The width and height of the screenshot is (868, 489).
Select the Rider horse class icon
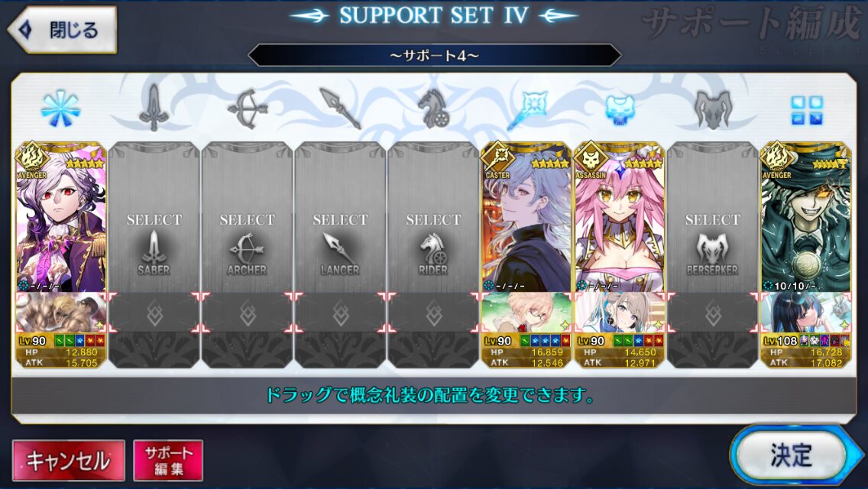pyautogui.click(x=433, y=108)
